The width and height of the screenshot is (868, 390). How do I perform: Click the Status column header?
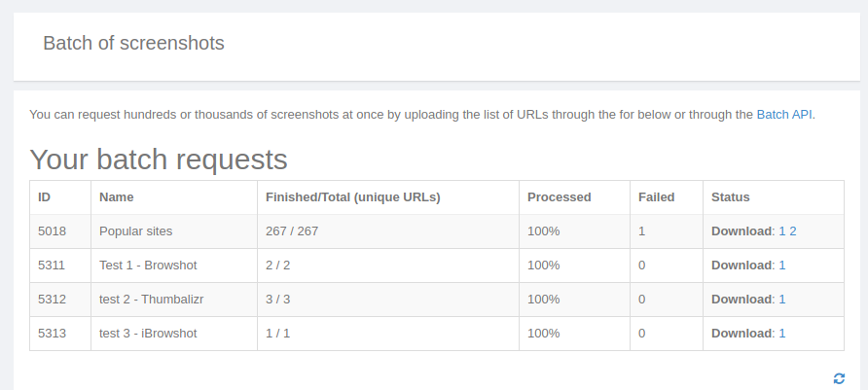pyautogui.click(x=730, y=197)
